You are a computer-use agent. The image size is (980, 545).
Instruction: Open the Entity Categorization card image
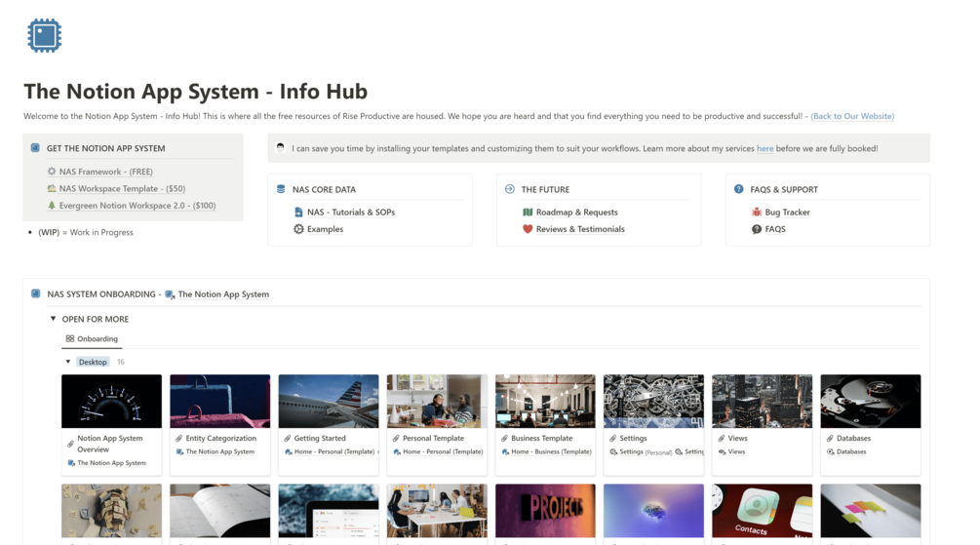(220, 402)
